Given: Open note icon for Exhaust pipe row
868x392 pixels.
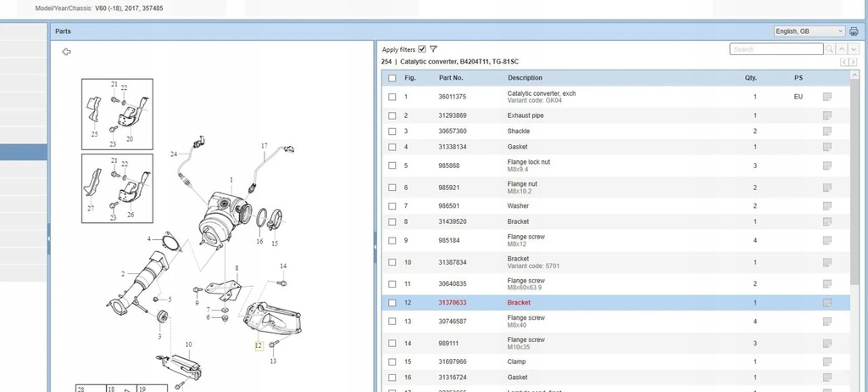Looking at the screenshot, I should (827, 116).
